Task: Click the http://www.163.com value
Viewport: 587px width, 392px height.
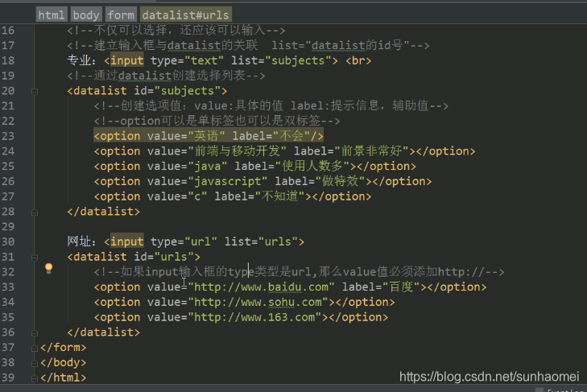Action: point(254,317)
